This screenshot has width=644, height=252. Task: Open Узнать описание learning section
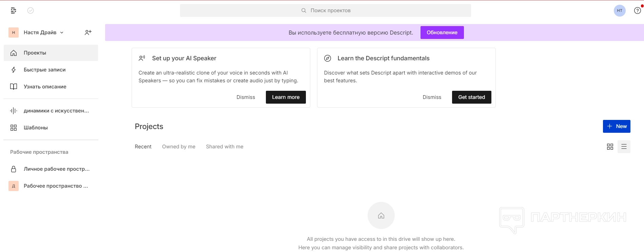(45, 87)
